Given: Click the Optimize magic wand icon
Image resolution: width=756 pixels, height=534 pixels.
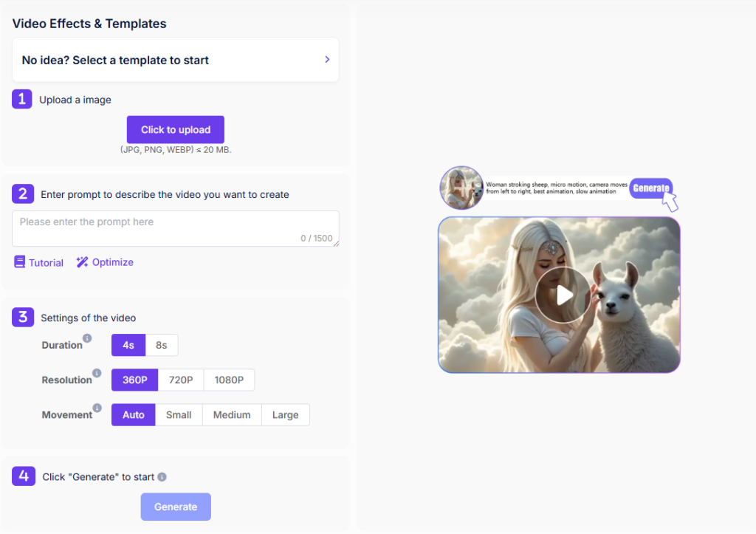Looking at the screenshot, I should (82, 262).
